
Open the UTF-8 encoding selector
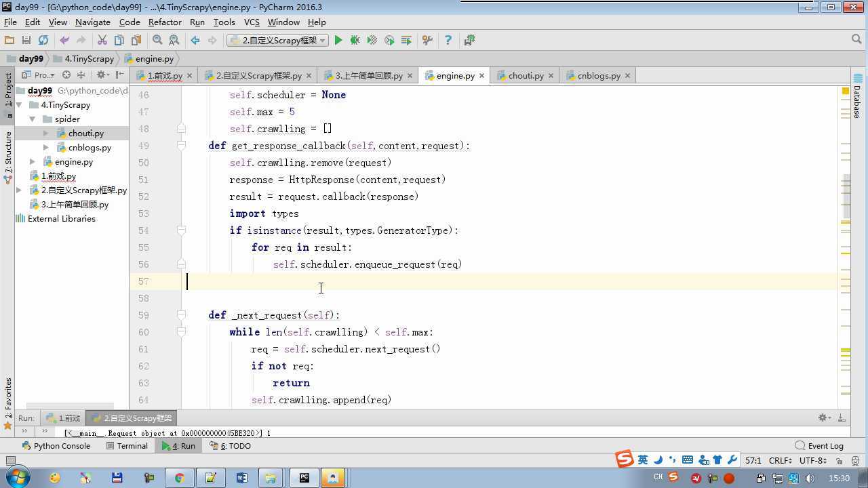pos(812,460)
